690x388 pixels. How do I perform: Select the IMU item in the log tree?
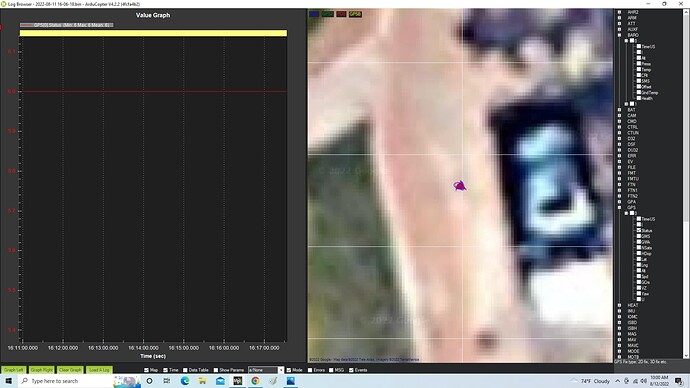coord(631,311)
